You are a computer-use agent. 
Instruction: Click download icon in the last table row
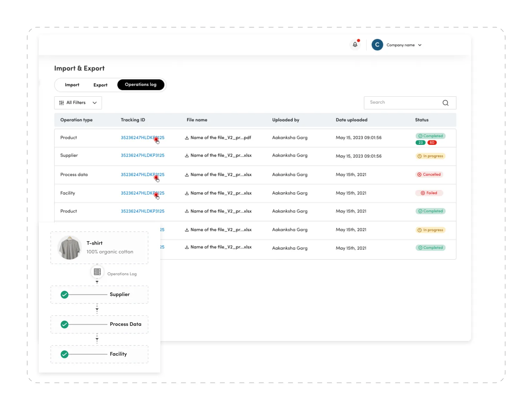187,247
